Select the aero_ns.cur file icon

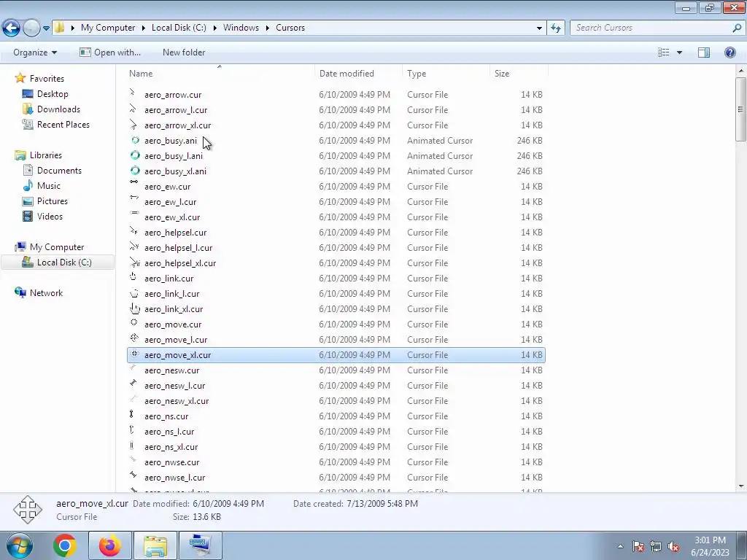(x=132, y=415)
